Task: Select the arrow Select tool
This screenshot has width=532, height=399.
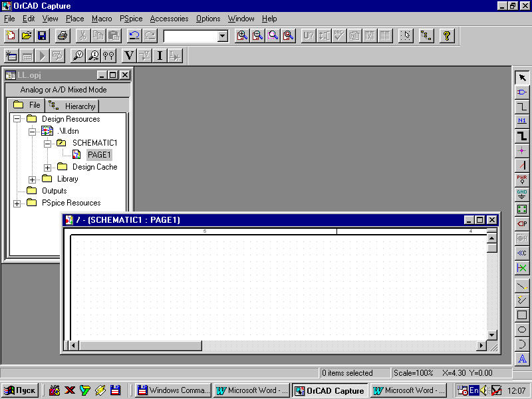Action: pyautogui.click(x=522, y=78)
